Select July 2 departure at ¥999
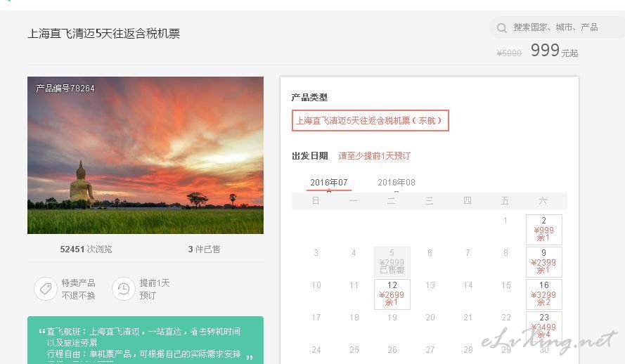This screenshot has height=364, width=625. [543, 229]
